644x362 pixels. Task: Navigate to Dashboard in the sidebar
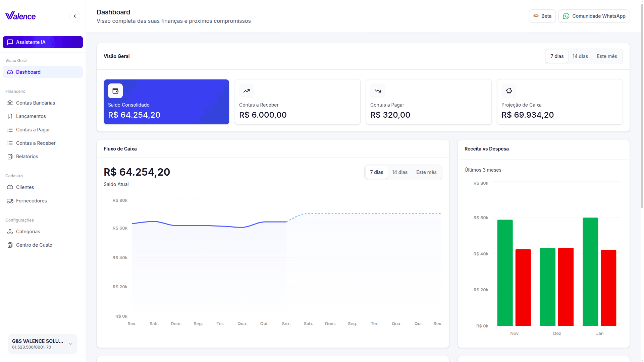pyautogui.click(x=28, y=72)
